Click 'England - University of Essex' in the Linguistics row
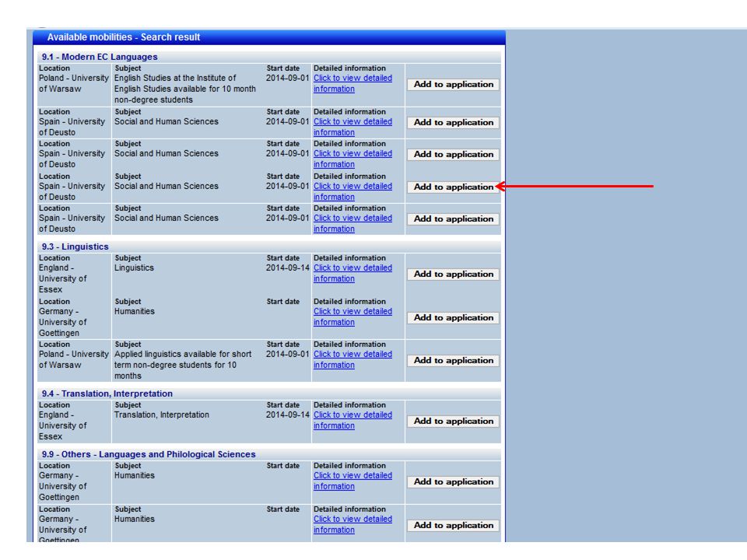Viewport: 747px width, 560px height. tap(62, 278)
